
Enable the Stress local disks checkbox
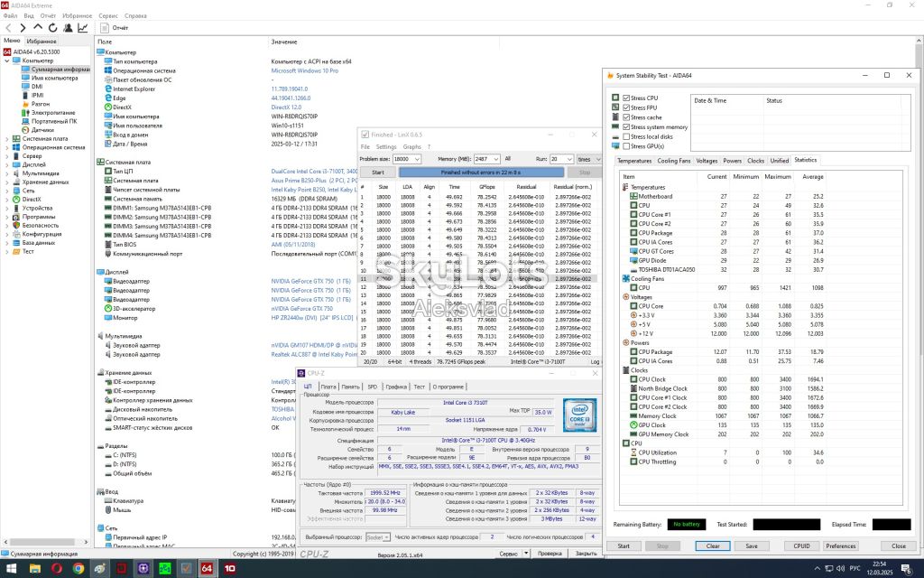626,136
